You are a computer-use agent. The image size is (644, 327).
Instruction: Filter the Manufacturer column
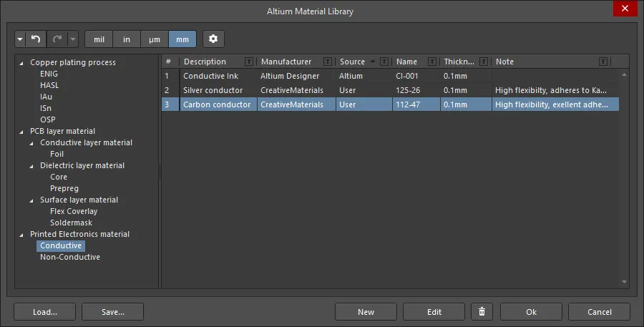(x=327, y=62)
